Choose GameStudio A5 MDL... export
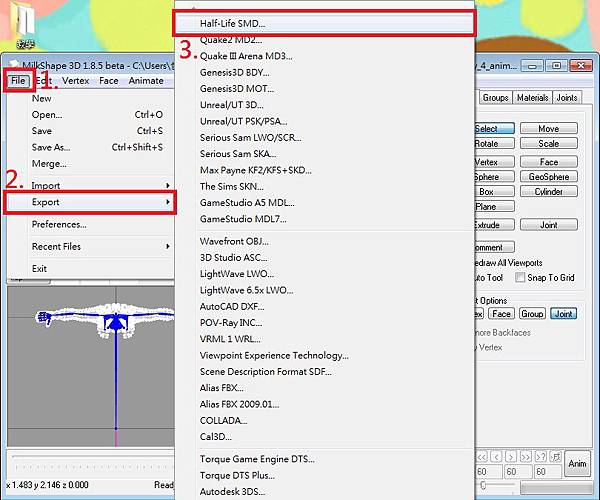This screenshot has width=600, height=500. click(x=324, y=203)
